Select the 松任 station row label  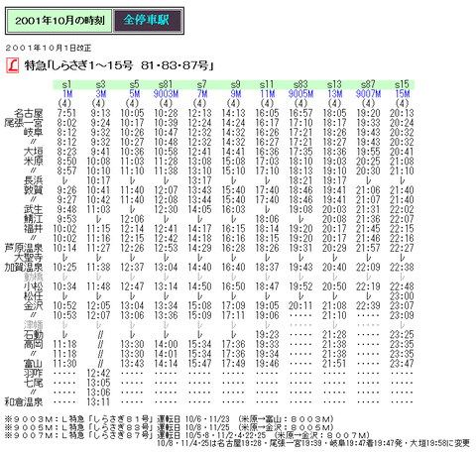tap(34, 296)
